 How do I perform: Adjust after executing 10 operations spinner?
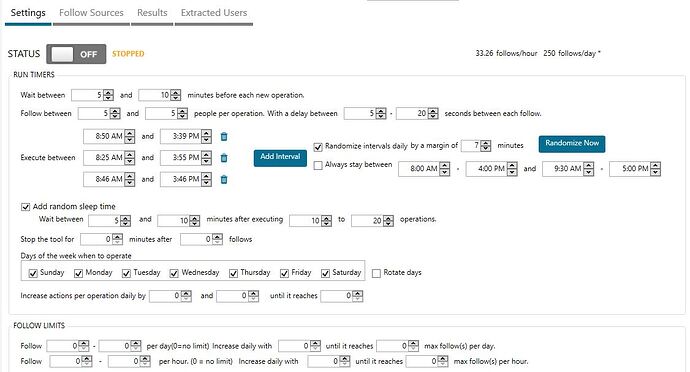[x=310, y=221]
